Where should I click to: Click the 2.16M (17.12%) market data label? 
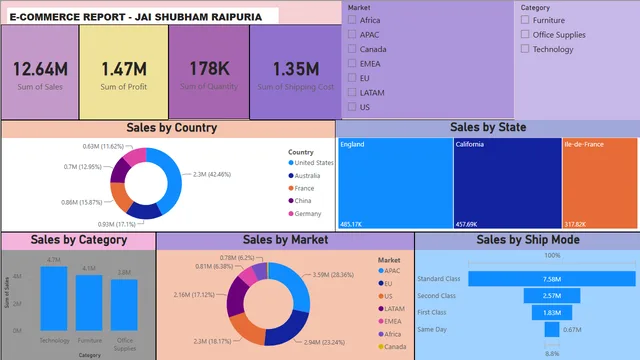[x=194, y=294]
